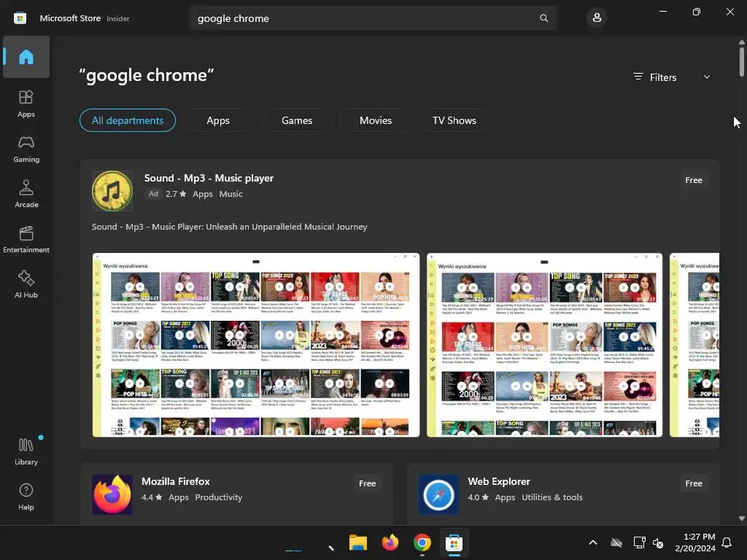Open Help in the sidebar

tap(26, 497)
